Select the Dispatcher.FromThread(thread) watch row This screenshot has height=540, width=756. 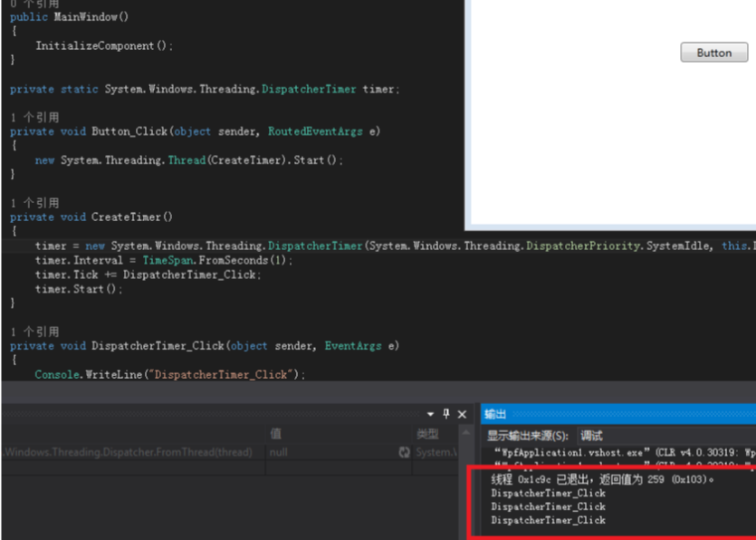tap(229, 452)
